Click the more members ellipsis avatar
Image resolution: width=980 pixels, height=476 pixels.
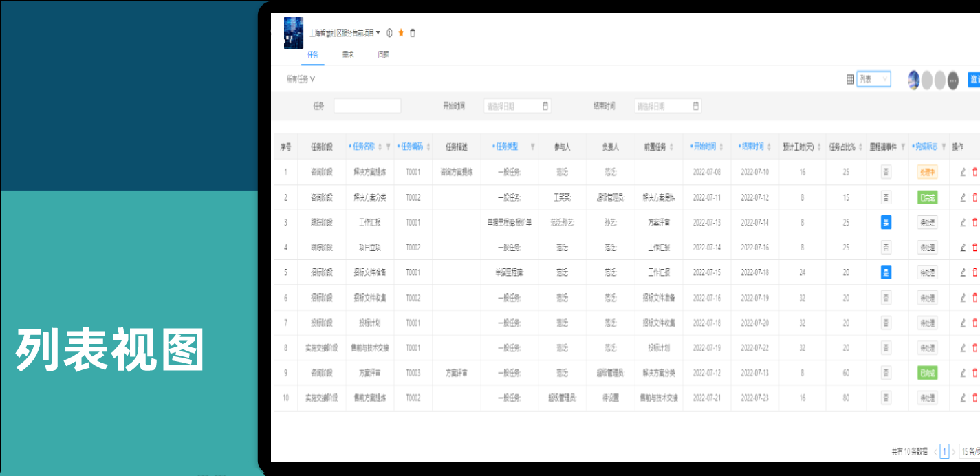click(952, 80)
